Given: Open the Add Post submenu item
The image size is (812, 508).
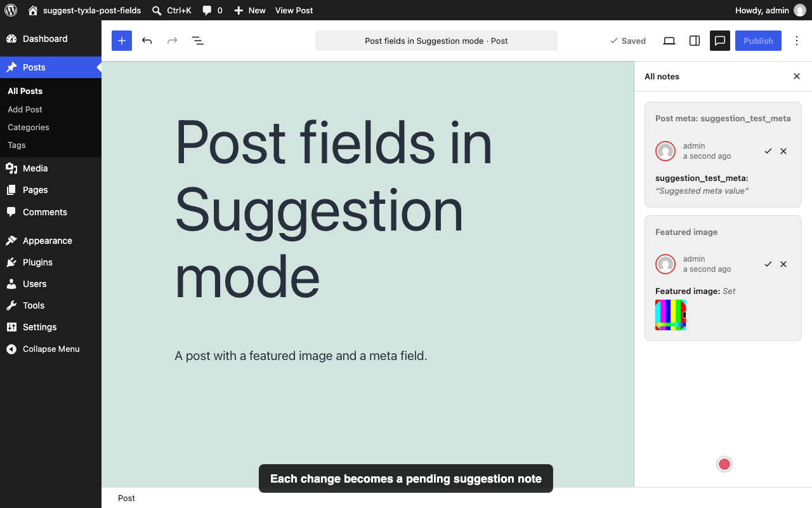Looking at the screenshot, I should coord(25,109).
